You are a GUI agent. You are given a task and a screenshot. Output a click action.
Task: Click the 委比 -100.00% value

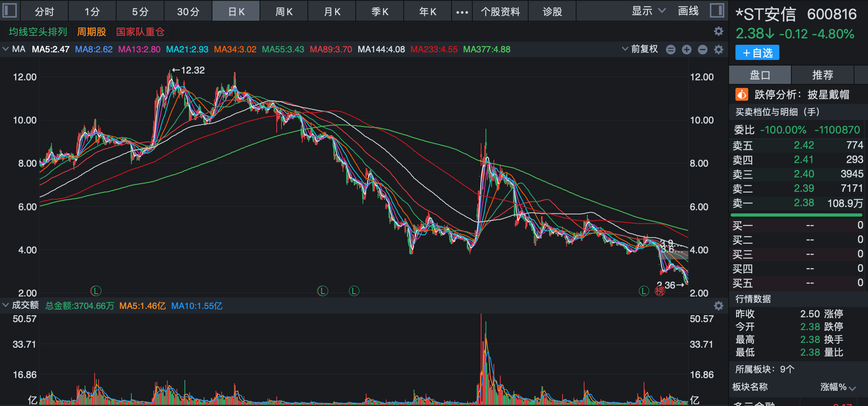tap(783, 130)
